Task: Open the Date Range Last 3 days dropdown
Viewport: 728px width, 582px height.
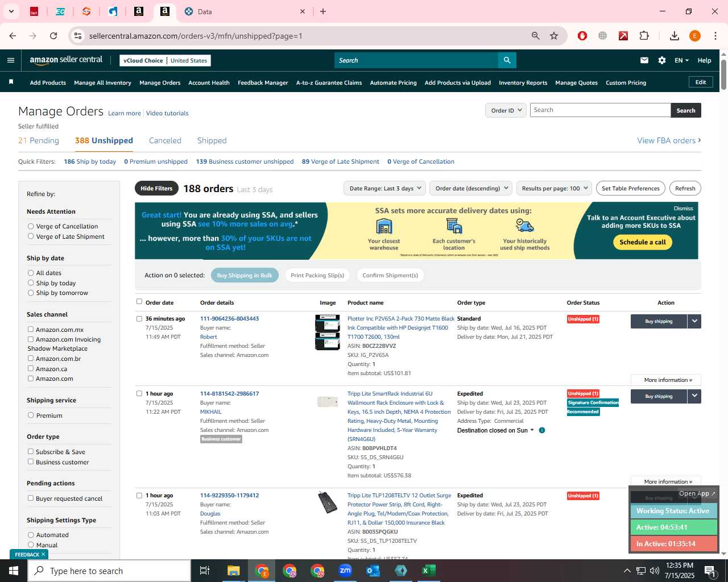Action: point(384,188)
